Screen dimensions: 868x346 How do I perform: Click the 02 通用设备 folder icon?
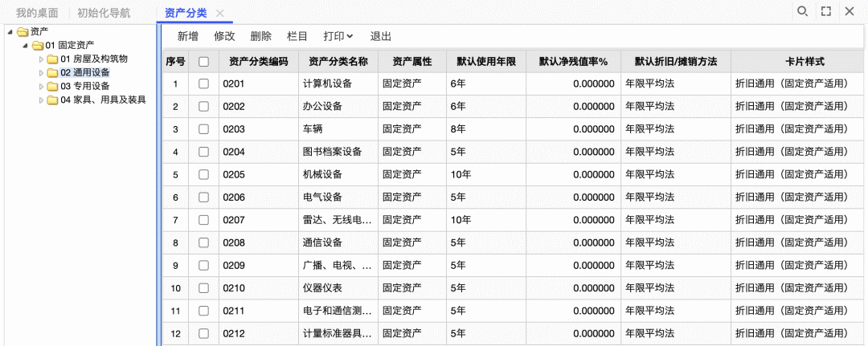[x=52, y=72]
